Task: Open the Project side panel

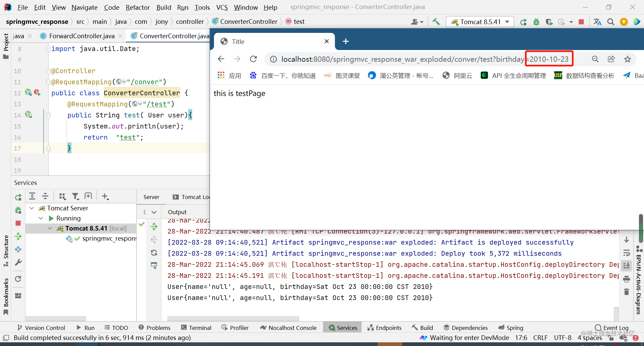Action: 6,46
